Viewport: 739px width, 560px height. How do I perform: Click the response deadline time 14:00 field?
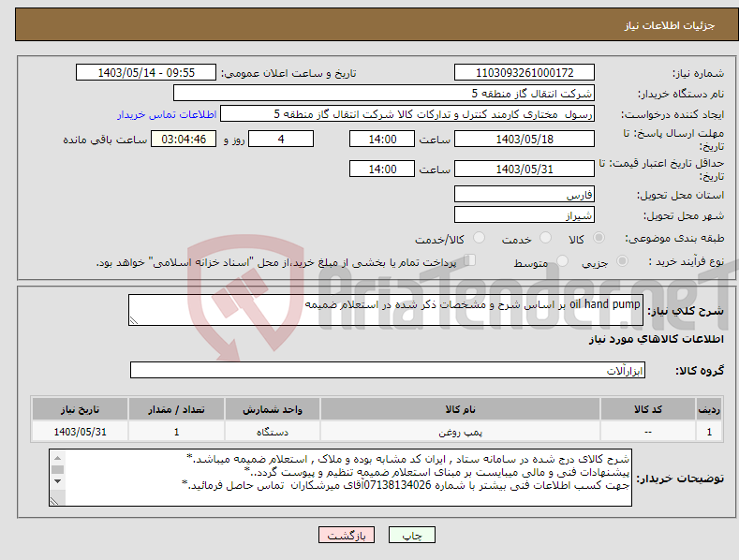382,139
